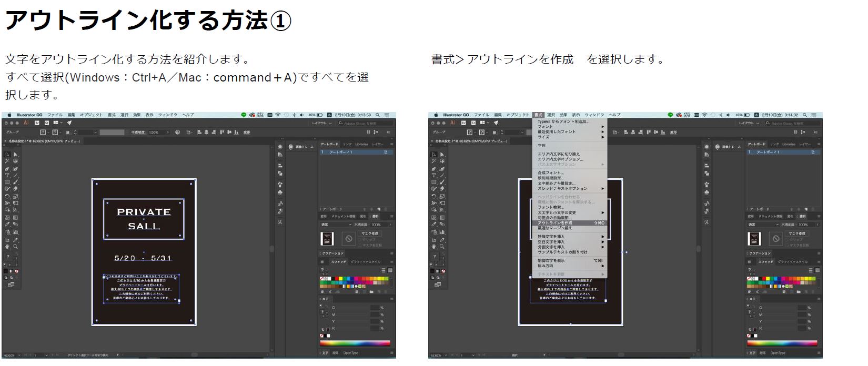Click recolor artwork wheel icon in left screenshot
Screen dimensions: 868x366
pos(177,132)
